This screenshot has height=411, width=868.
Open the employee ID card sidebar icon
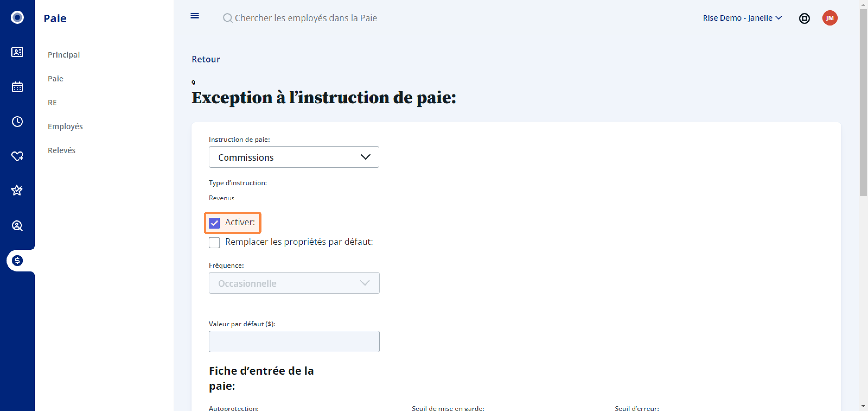pyautogui.click(x=17, y=52)
